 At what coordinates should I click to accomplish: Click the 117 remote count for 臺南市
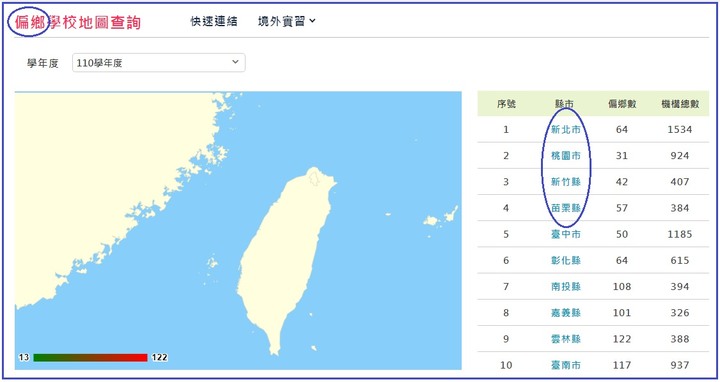coord(622,365)
